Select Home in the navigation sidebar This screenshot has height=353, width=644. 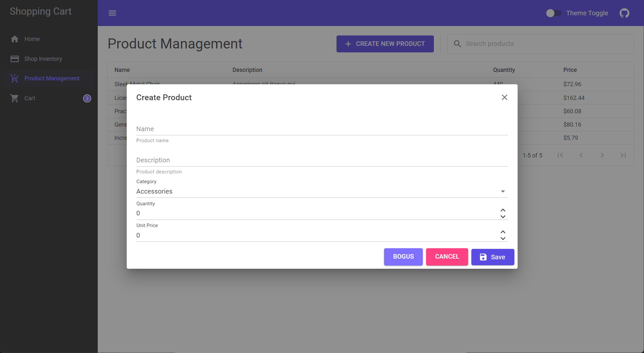click(x=32, y=39)
